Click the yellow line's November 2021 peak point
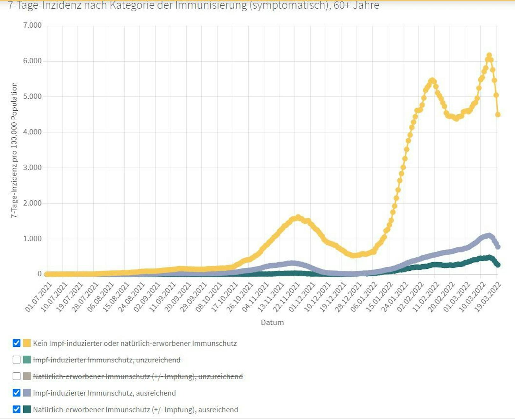This screenshot has height=420, width=515. point(298,217)
